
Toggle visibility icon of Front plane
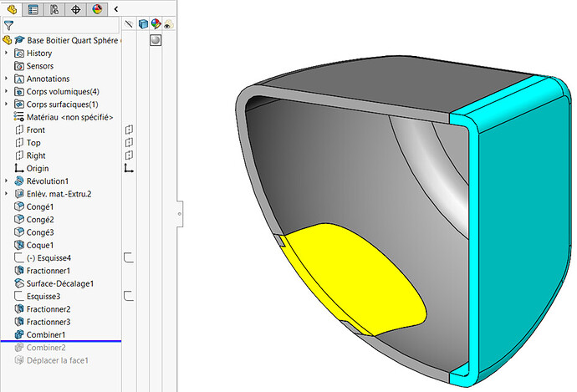pyautogui.click(x=129, y=130)
